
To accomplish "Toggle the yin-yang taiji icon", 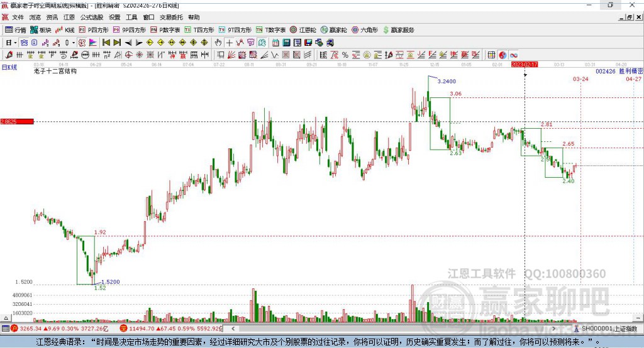I will pos(502,55).
